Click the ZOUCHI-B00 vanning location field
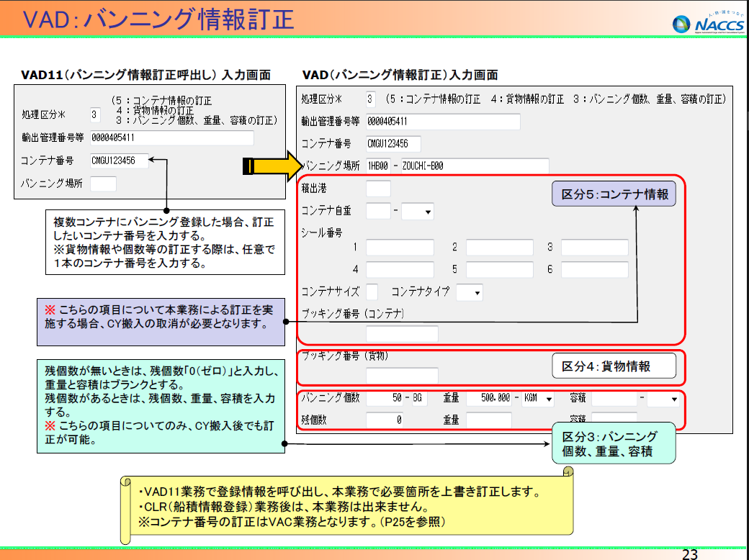Viewport: 749px width, 560px height. coord(474,166)
